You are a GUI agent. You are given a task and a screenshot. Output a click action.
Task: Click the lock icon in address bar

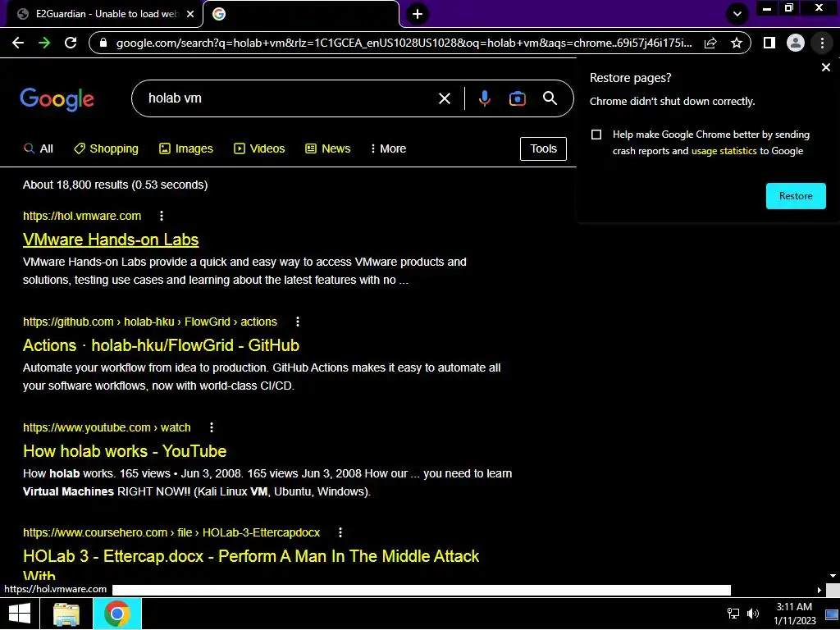pyautogui.click(x=104, y=43)
